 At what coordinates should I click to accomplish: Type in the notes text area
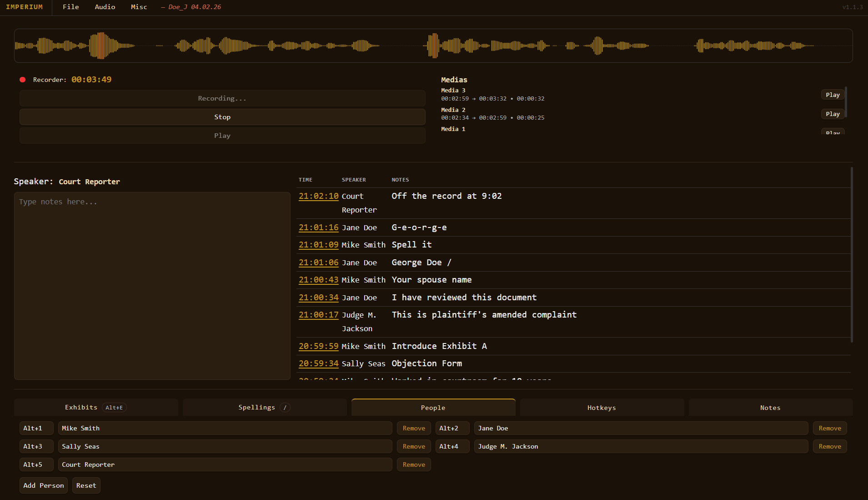click(152, 285)
